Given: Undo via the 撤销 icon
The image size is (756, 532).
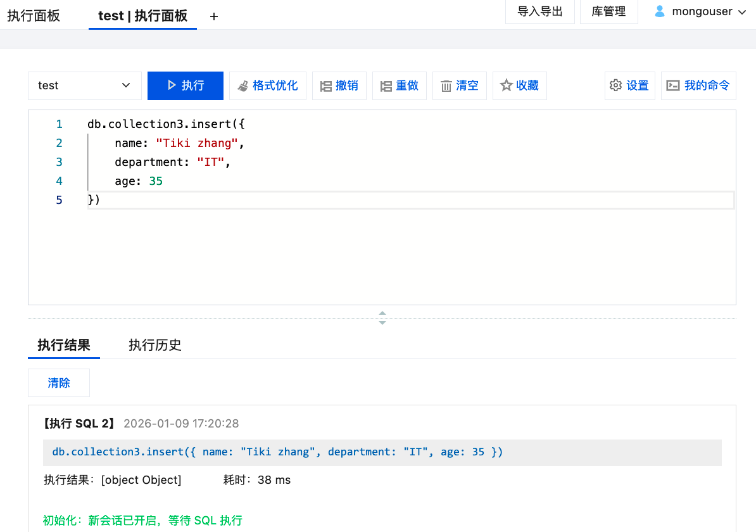Looking at the screenshot, I should (326, 86).
